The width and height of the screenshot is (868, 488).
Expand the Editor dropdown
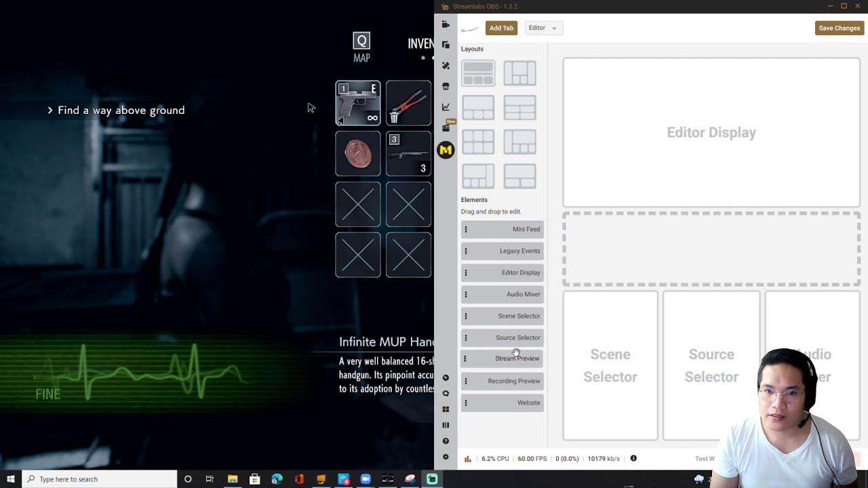(x=543, y=28)
